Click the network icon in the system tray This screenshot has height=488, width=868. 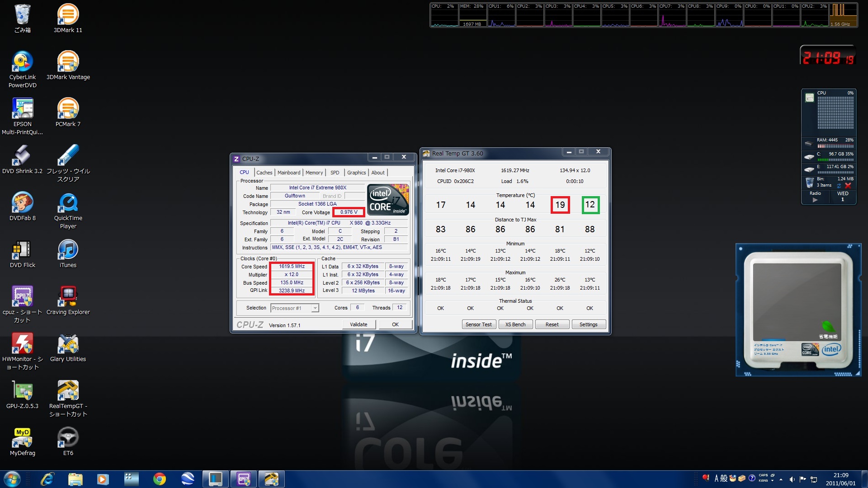[814, 479]
